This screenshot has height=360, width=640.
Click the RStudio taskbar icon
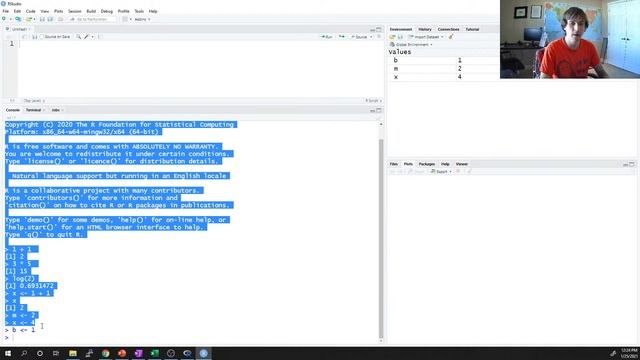[x=203, y=353]
